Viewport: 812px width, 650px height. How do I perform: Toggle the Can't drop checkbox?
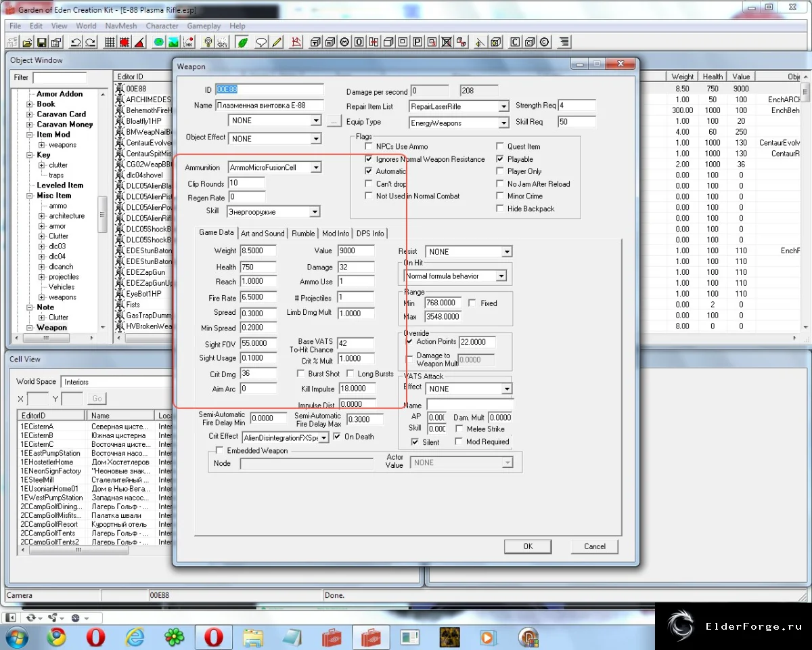pyautogui.click(x=369, y=183)
